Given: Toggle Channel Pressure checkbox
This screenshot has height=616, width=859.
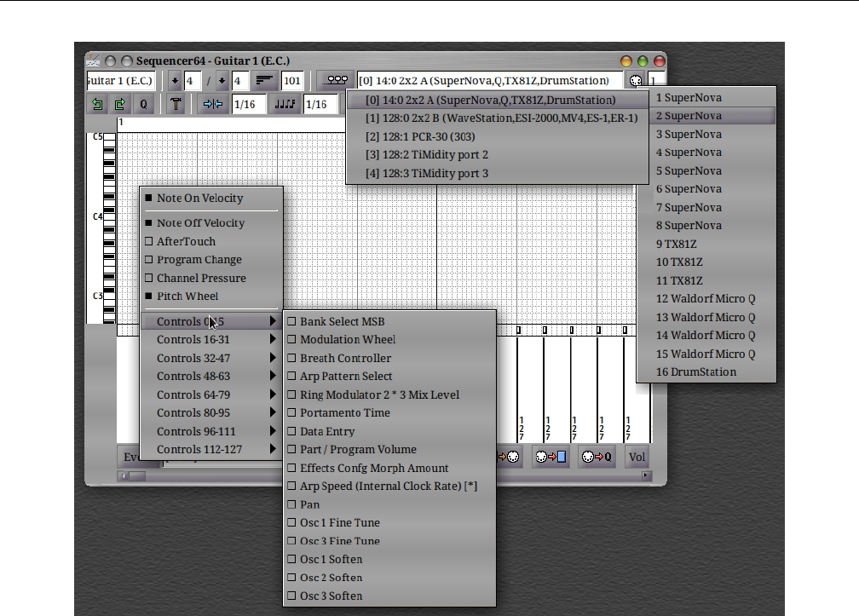Looking at the screenshot, I should click(x=149, y=278).
